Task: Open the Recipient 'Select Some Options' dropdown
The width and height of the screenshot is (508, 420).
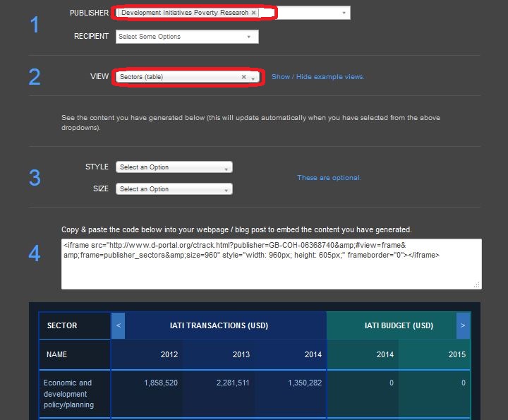Action: [x=187, y=37]
